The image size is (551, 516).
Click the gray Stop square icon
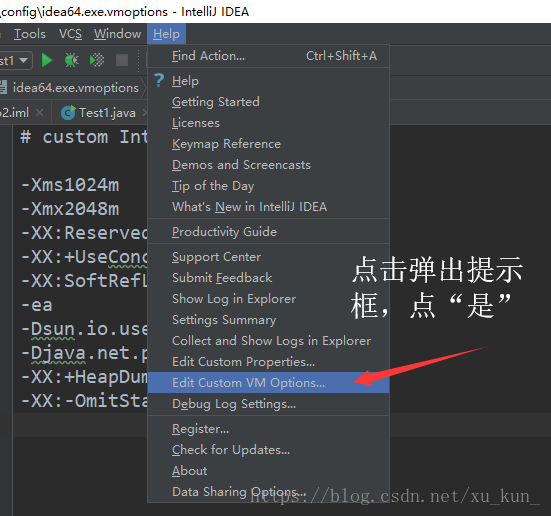[x=122, y=60]
